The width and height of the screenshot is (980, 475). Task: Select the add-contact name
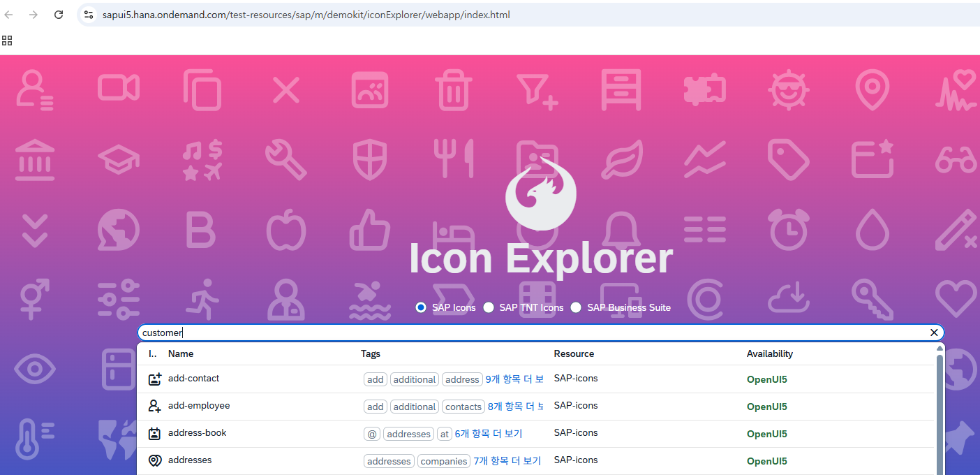[x=193, y=378]
